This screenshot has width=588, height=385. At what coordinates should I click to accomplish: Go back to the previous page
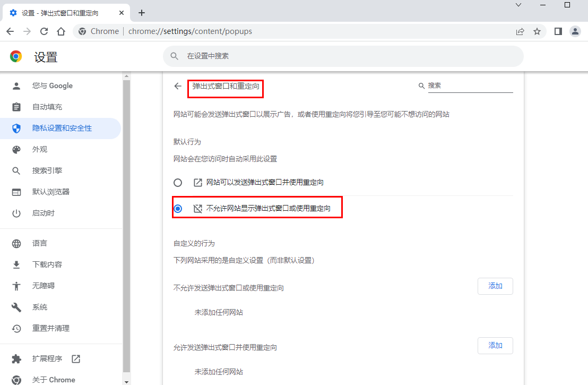click(10, 31)
